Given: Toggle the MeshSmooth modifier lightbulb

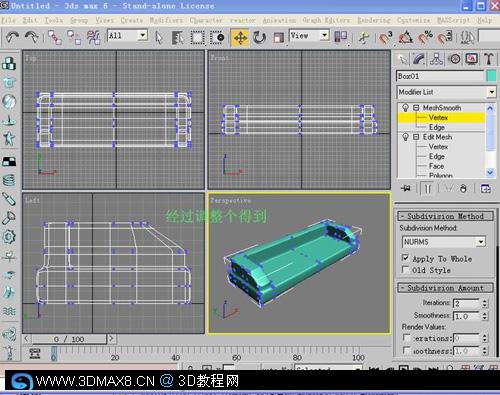Looking at the screenshot, I should point(405,108).
